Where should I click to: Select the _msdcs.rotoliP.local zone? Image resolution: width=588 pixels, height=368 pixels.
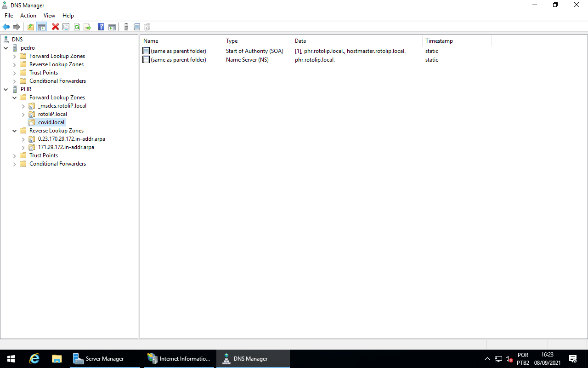pos(62,106)
